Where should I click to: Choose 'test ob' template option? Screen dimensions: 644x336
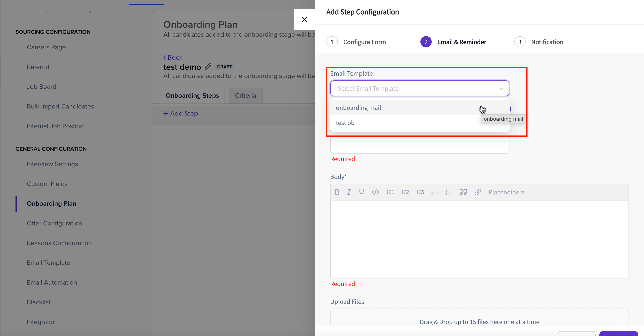coord(419,123)
